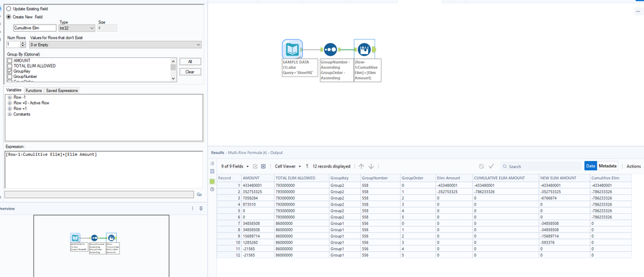Click the Sort tool output anchor

340,50
